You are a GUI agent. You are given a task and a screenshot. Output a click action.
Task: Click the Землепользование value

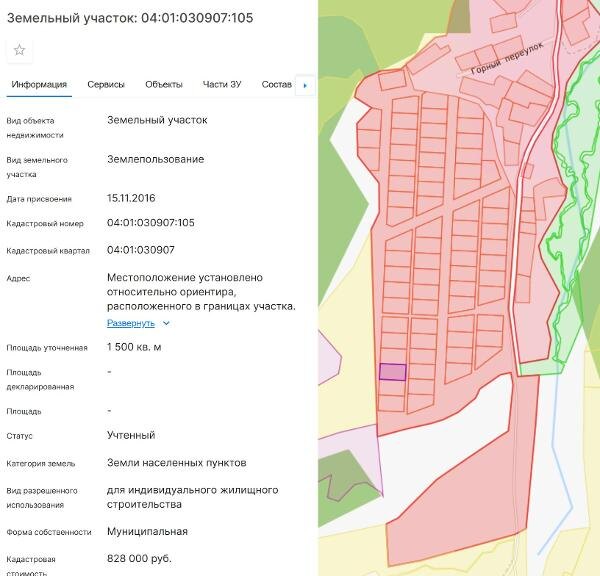click(155, 159)
